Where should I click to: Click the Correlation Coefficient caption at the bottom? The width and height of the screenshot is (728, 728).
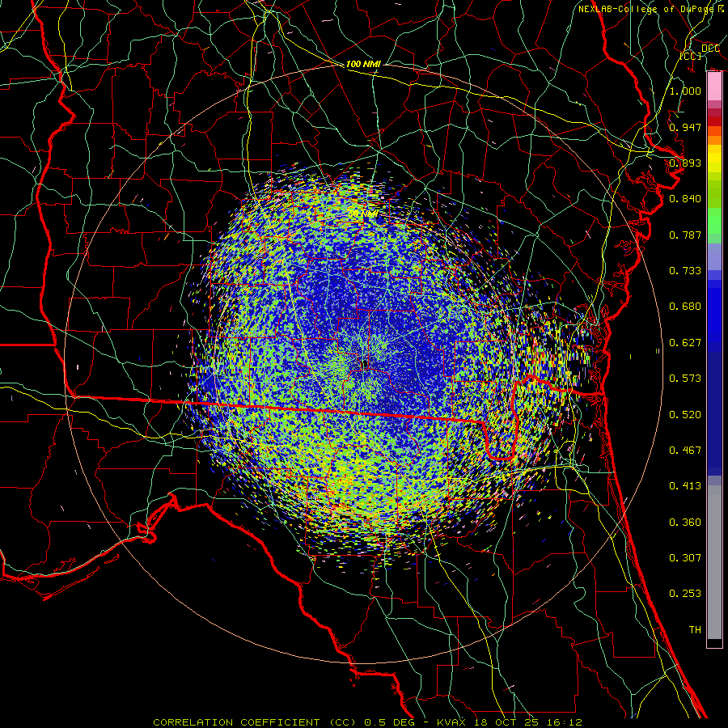coord(368,722)
